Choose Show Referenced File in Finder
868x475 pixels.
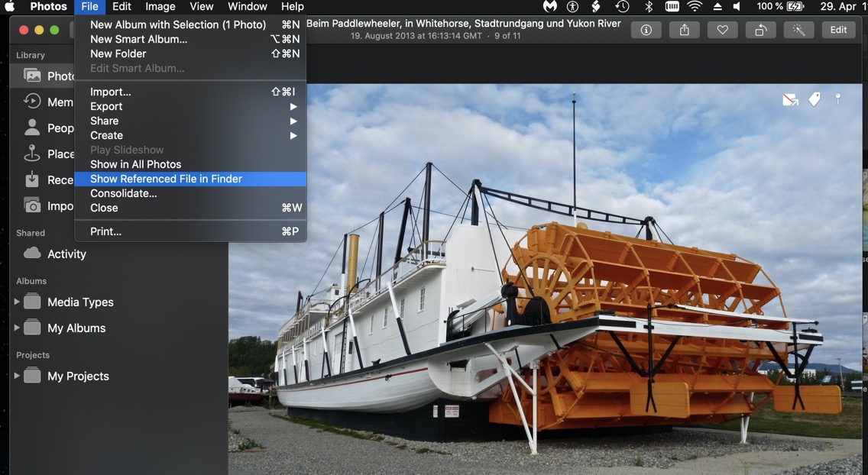[166, 179]
